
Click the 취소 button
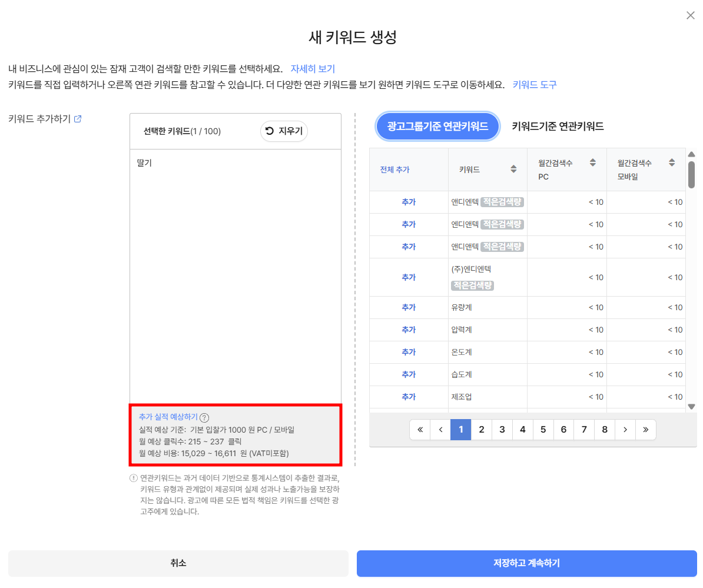click(x=178, y=563)
